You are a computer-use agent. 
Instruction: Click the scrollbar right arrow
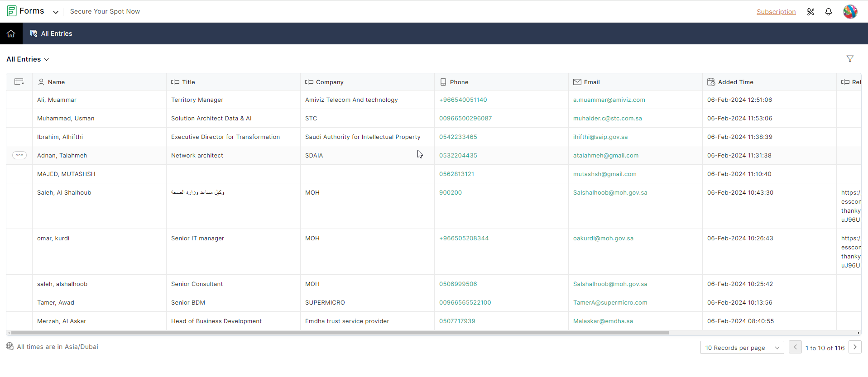[858, 333]
